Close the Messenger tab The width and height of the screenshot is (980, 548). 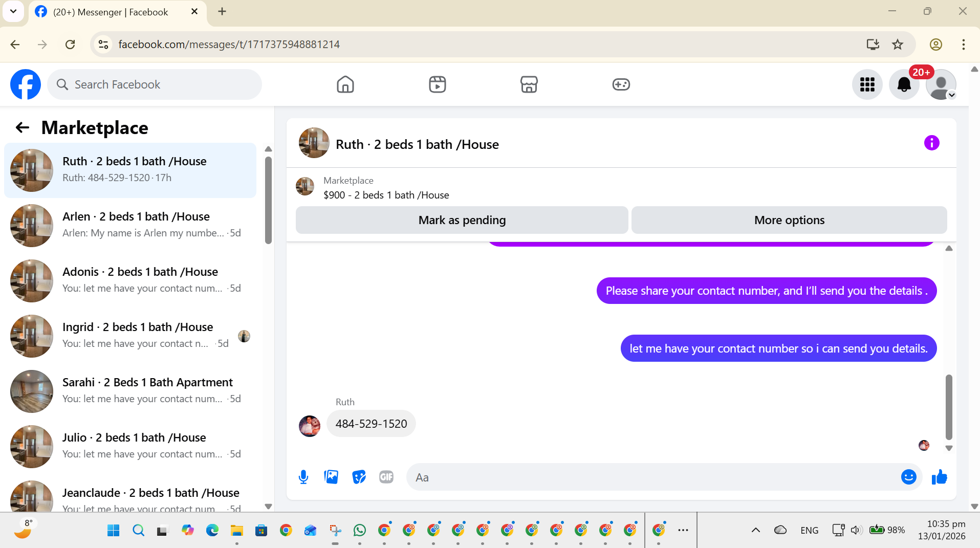point(194,11)
